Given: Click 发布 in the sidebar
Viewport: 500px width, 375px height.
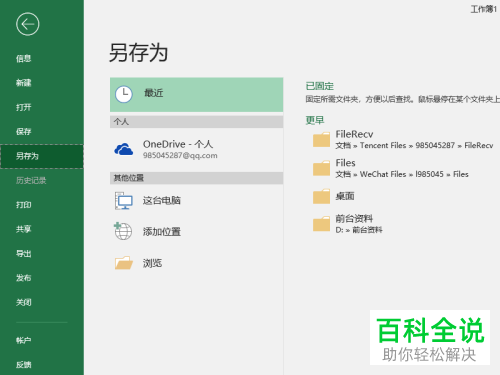Looking at the screenshot, I should [x=23, y=278].
